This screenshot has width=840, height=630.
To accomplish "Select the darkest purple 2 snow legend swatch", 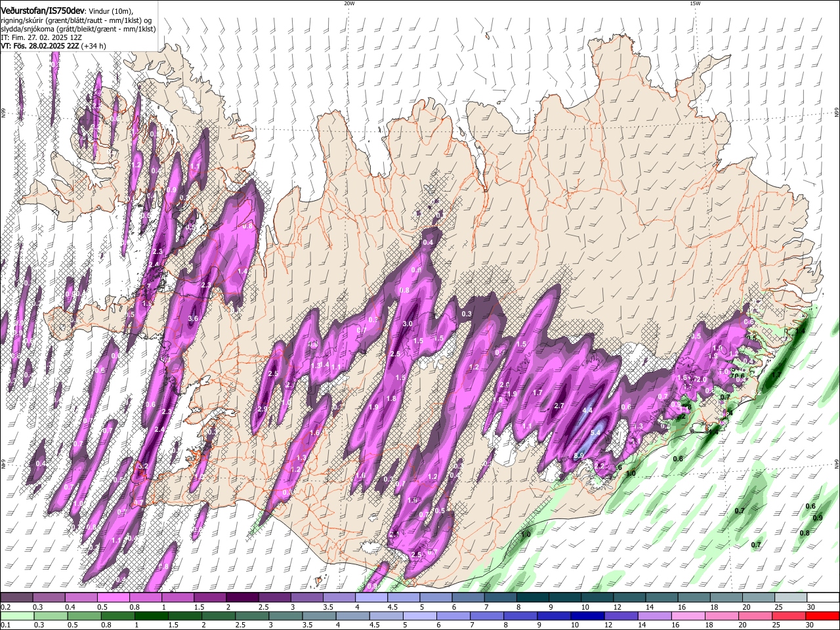I will (x=241, y=598).
